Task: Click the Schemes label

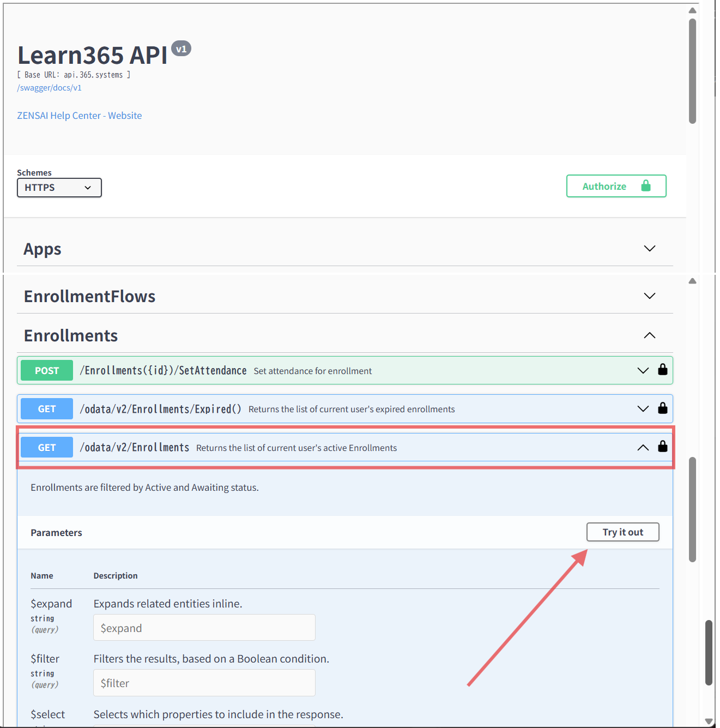Action: pos(34,173)
